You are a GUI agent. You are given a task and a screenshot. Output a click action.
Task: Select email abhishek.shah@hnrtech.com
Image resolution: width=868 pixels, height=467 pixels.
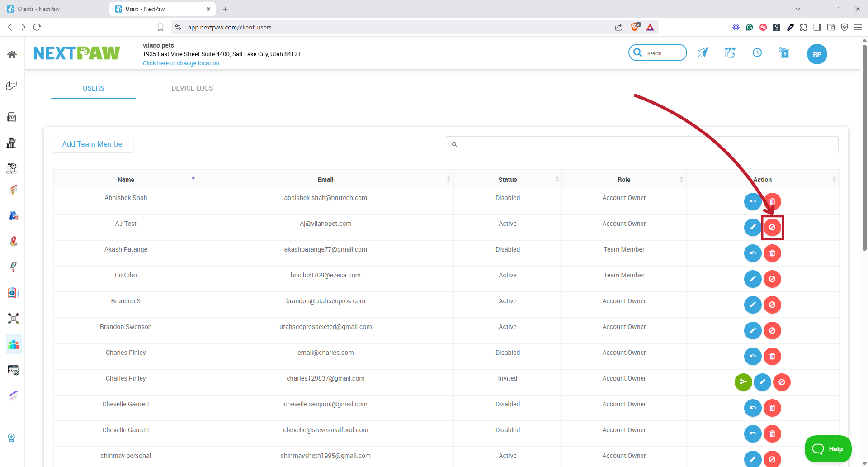(325, 198)
